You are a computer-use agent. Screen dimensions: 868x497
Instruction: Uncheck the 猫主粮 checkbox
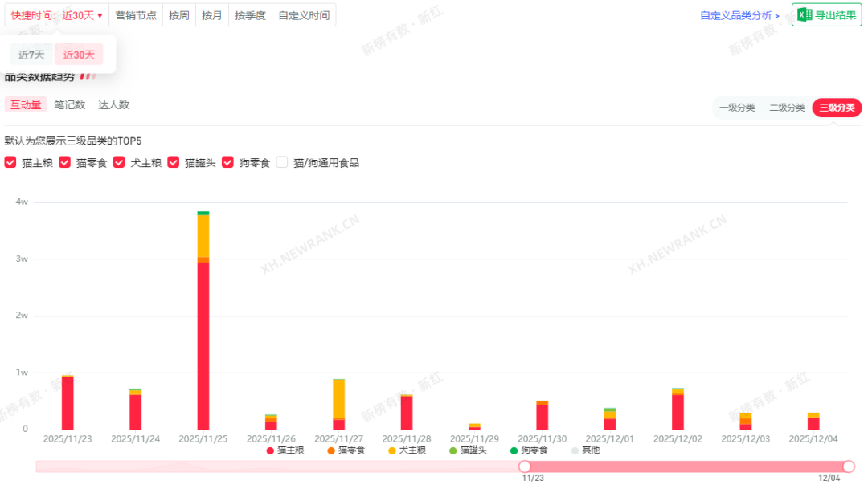[10, 162]
